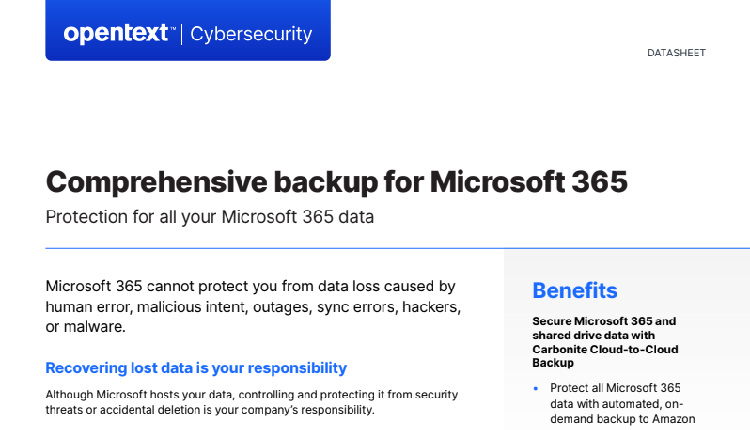Viewport: 750px width, 430px height.
Task: Click the bold line "Secure Microsoft 365 and"
Action: 604,321
